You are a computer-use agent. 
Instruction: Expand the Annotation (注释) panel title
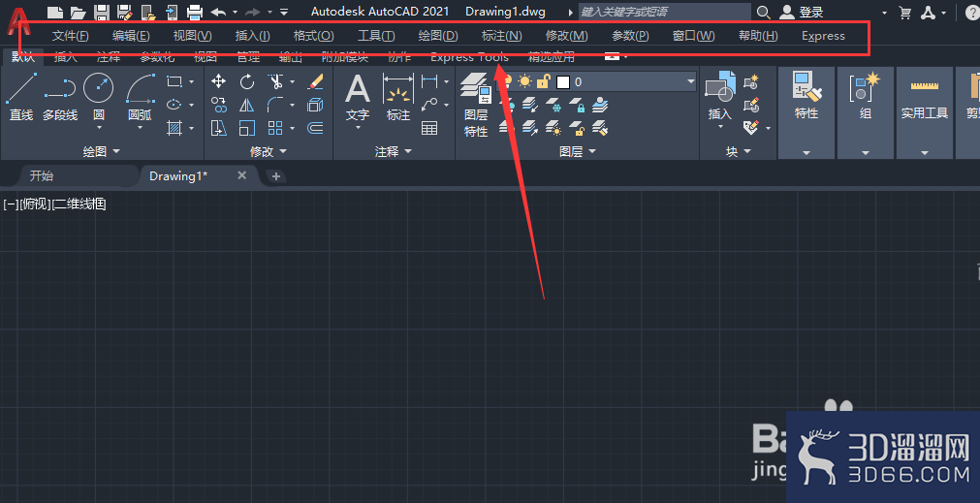tap(394, 151)
